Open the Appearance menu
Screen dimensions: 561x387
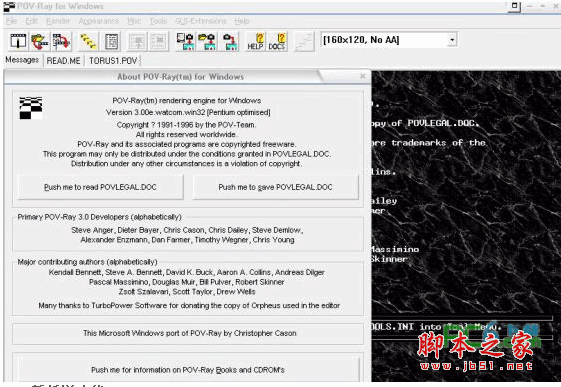[99, 21]
